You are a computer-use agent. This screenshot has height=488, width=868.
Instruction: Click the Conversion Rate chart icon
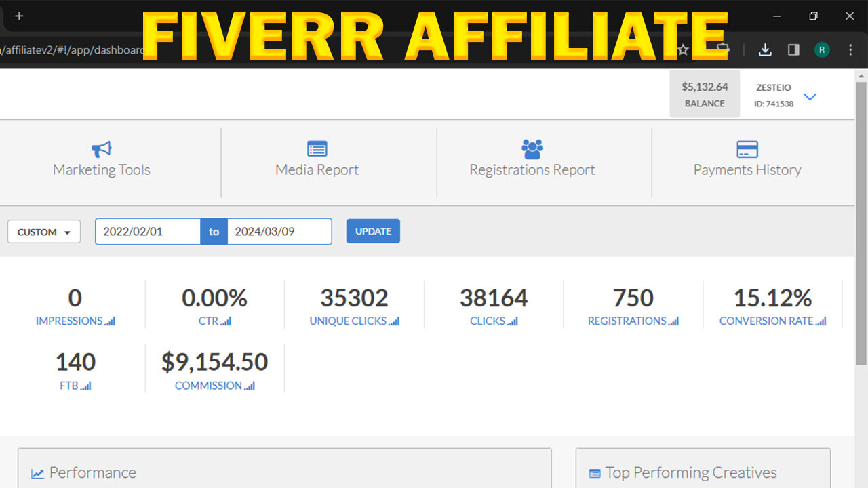[x=821, y=321]
